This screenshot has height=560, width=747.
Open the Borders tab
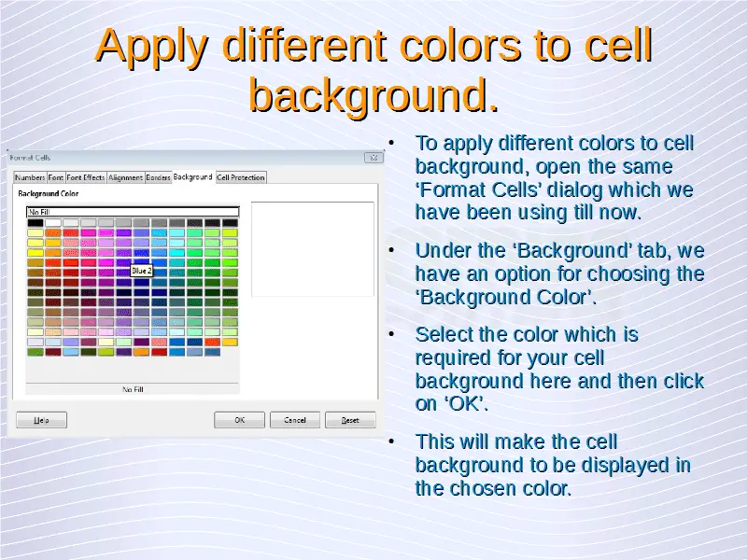[158, 177]
